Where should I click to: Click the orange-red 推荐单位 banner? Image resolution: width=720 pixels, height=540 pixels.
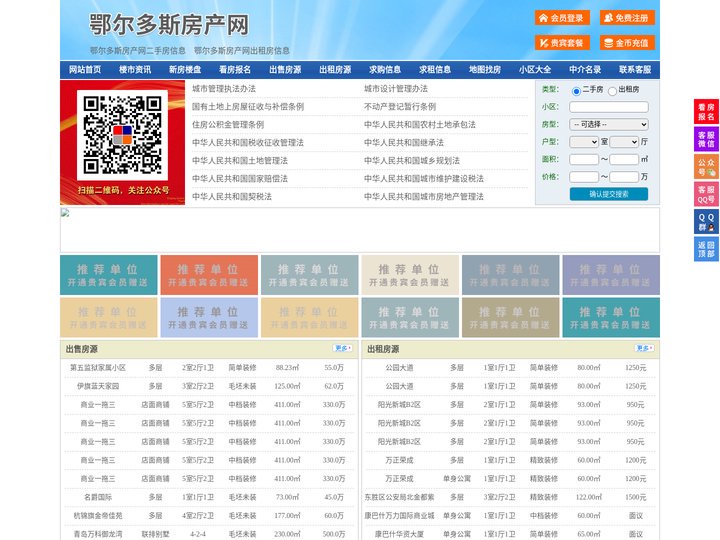(x=209, y=275)
